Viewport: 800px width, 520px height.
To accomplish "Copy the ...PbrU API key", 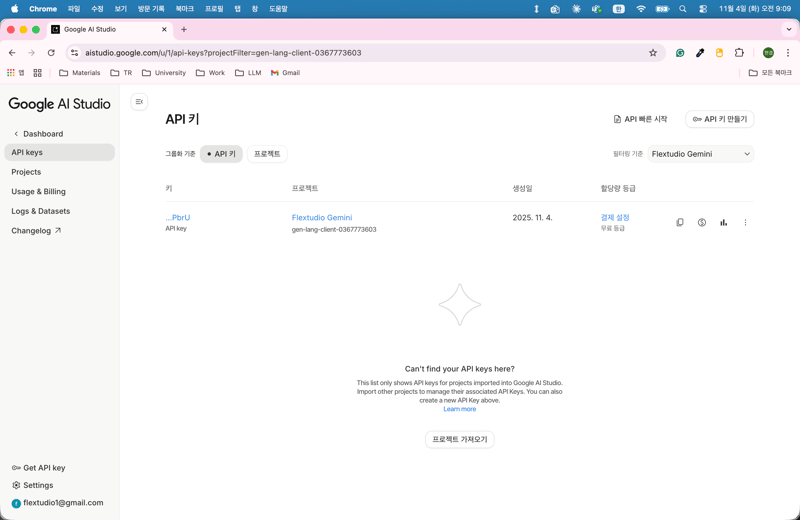I will [680, 222].
